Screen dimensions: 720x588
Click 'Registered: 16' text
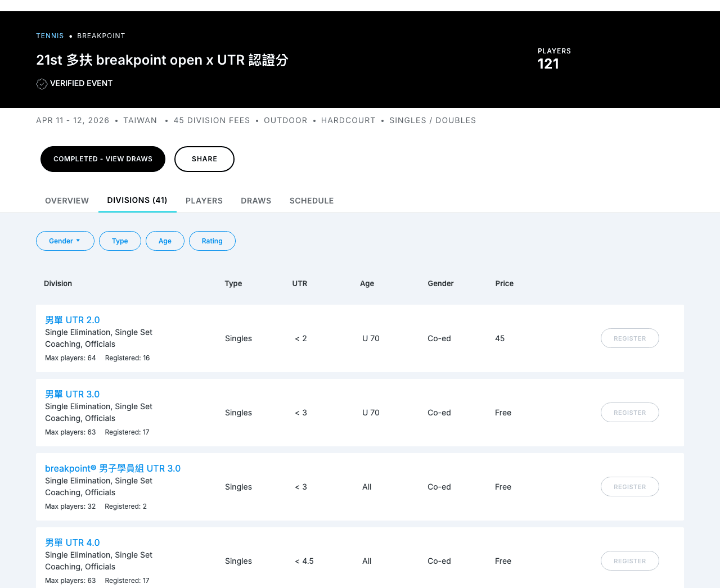point(128,358)
